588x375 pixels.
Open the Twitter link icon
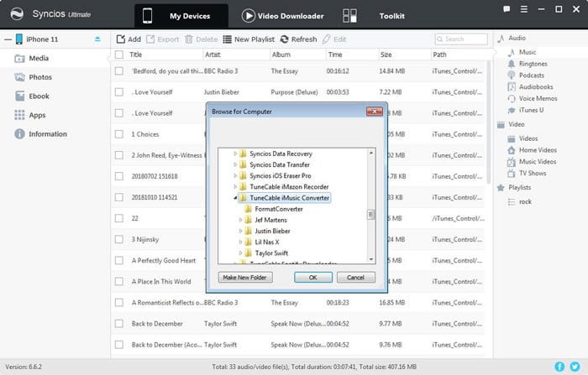tap(575, 367)
